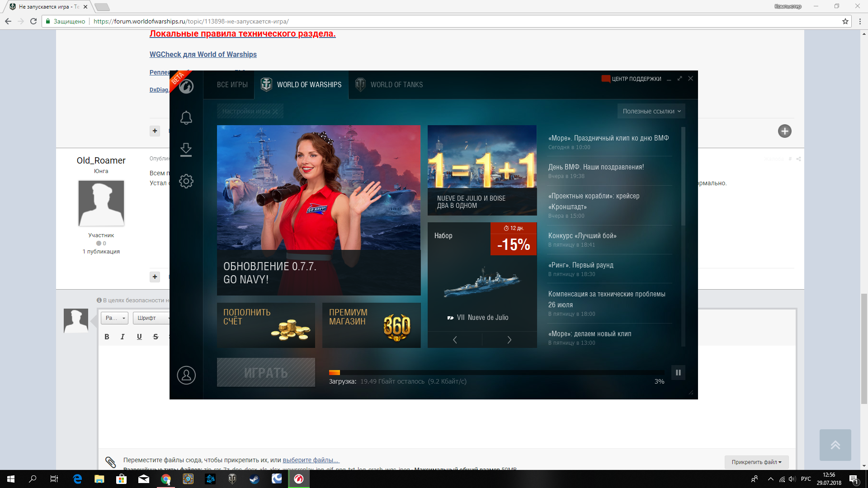Screen dimensions: 868x488
Task: Open the Настройки игры button
Action: point(250,111)
